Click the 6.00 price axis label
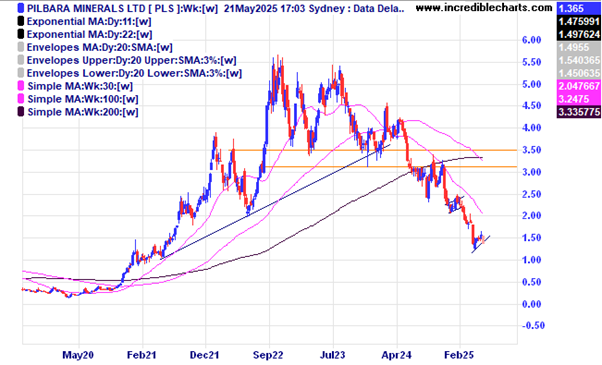The width and height of the screenshot is (602, 365). 531,40
